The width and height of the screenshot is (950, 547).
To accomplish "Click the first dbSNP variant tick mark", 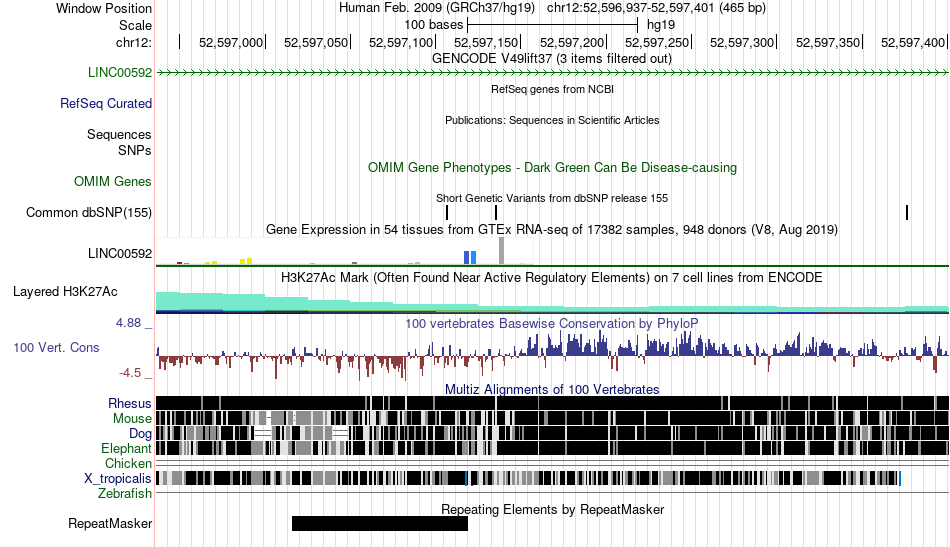I will tap(447, 213).
